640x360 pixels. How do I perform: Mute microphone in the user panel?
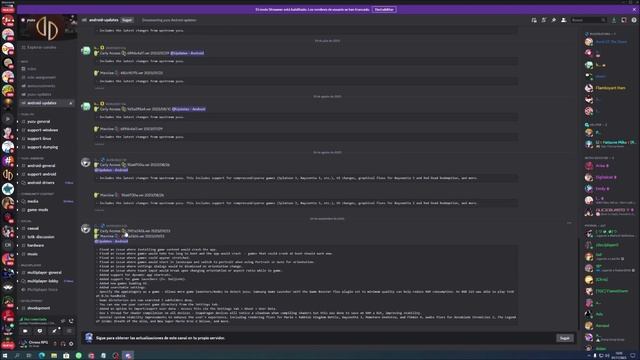tap(55, 344)
